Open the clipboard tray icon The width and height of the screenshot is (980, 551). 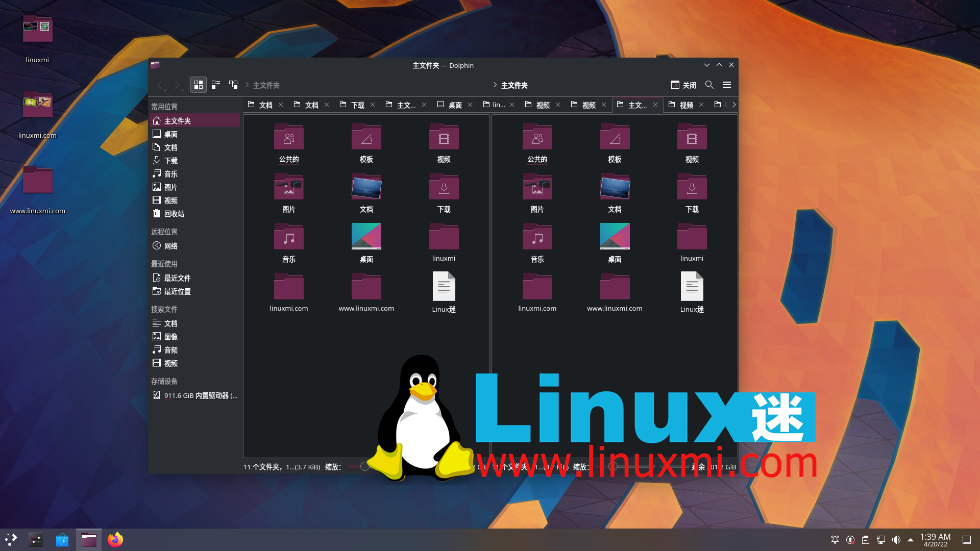tap(866, 539)
